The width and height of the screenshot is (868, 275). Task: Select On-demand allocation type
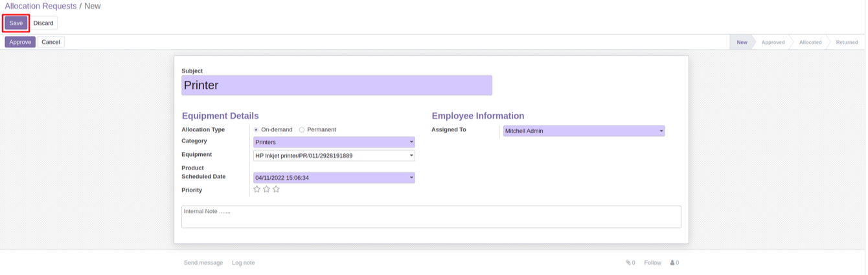point(257,130)
